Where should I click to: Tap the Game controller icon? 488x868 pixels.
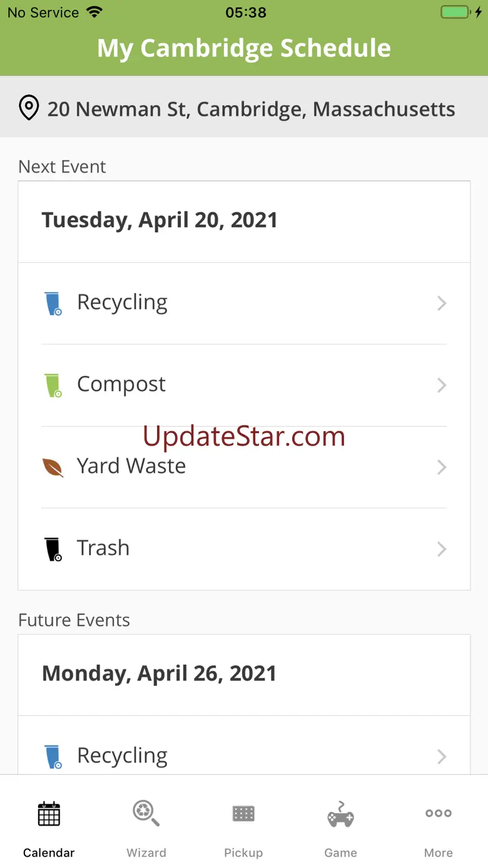[x=340, y=814]
